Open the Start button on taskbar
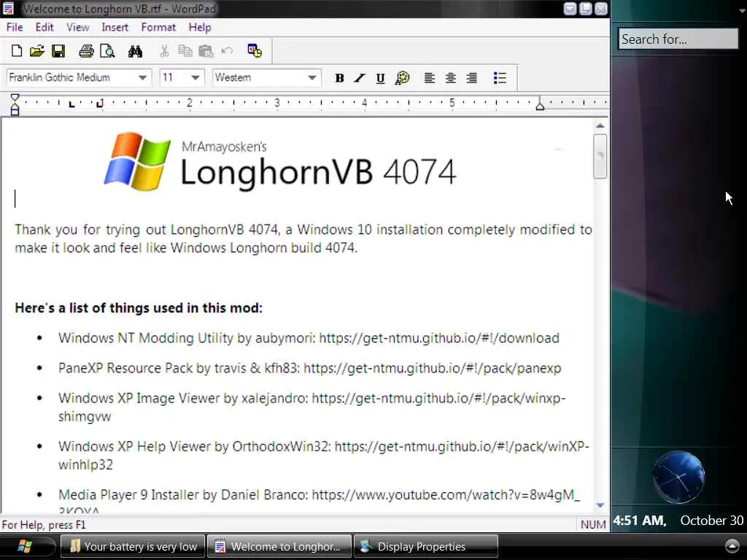 pyautogui.click(x=26, y=546)
